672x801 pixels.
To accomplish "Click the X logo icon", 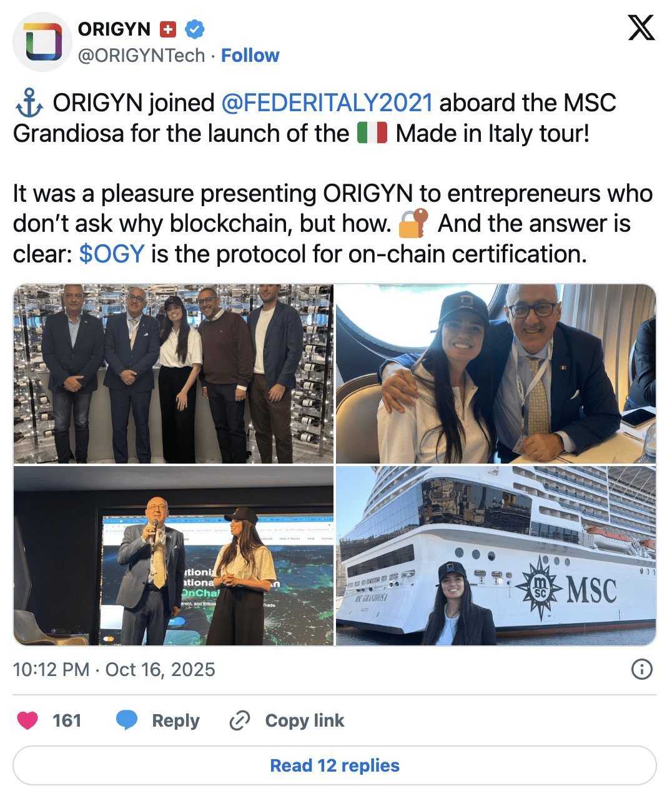I will tap(641, 28).
